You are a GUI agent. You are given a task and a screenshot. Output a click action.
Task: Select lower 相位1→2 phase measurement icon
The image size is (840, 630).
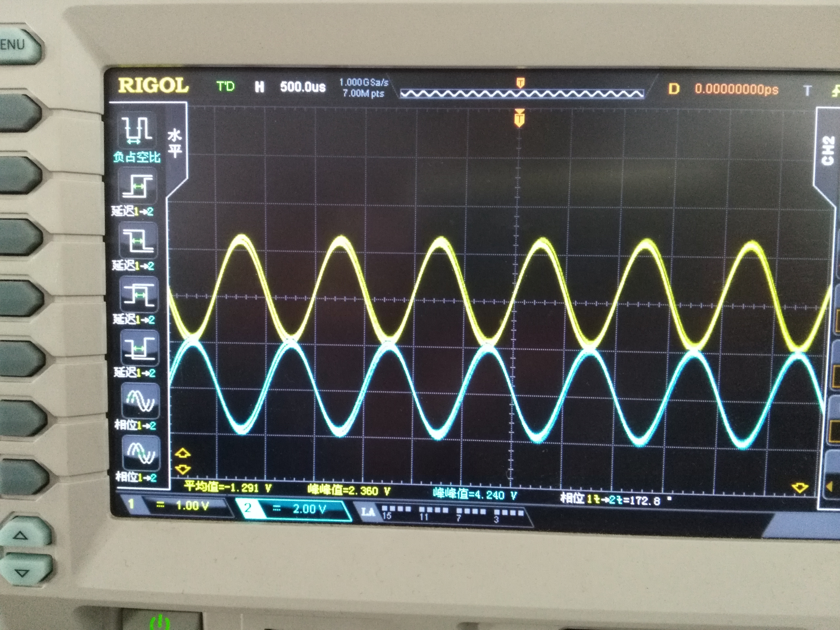pos(141,453)
